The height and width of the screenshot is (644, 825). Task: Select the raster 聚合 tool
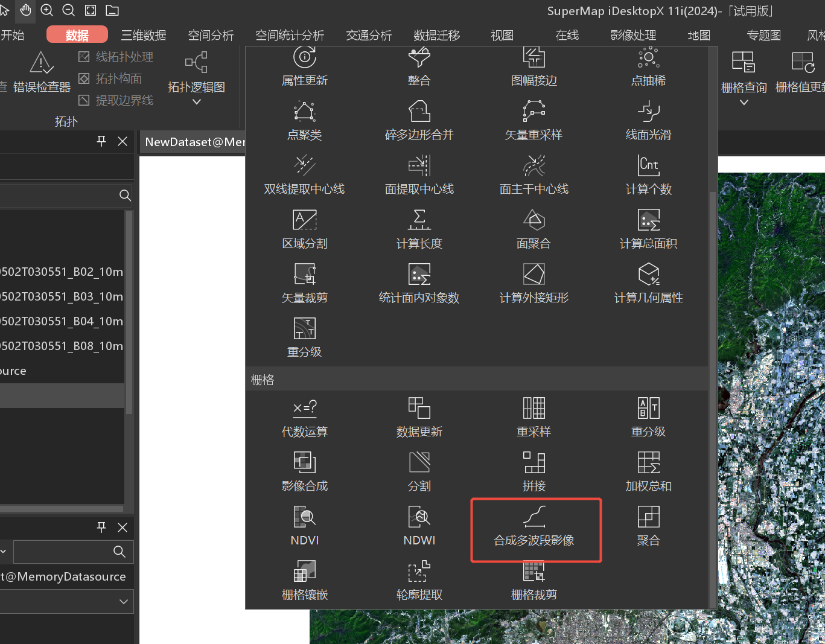[x=649, y=527]
